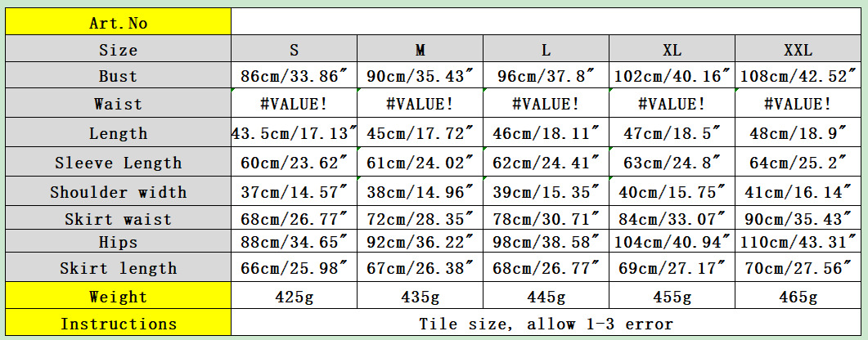The image size is (868, 340).
Task: Click the 445g weight cell
Action: 546,297
